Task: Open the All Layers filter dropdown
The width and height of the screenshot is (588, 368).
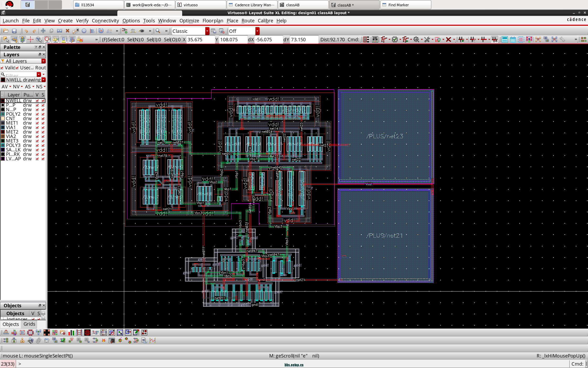Action: click(x=44, y=61)
